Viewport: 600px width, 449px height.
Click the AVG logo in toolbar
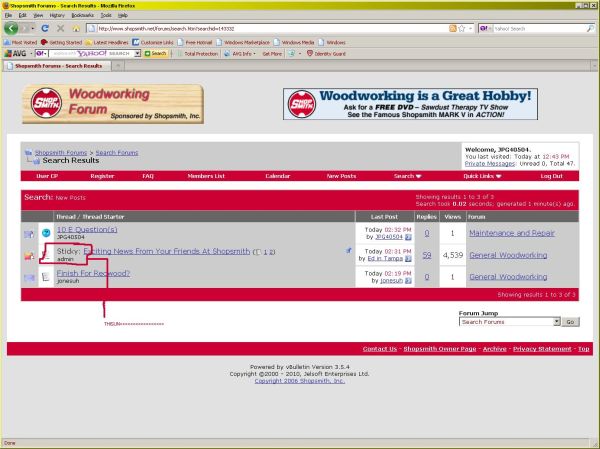point(15,54)
